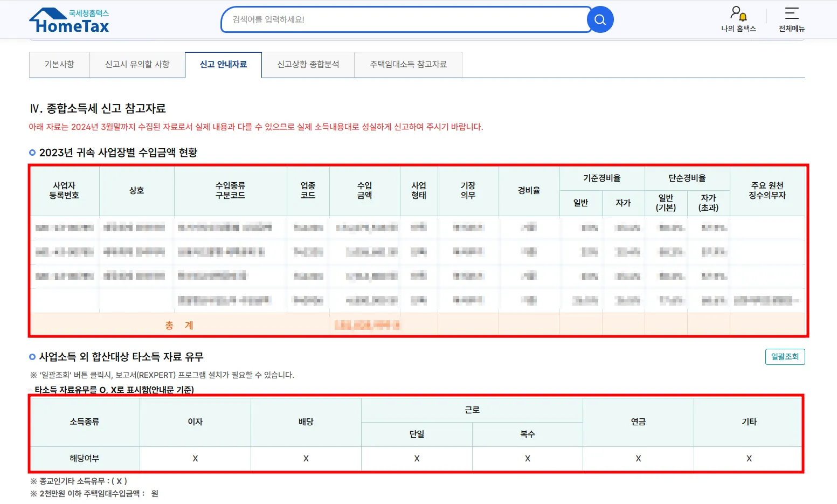Image resolution: width=837 pixels, height=504 pixels.
Task: Click the 일반 (기본) sub-header
Action: 666,203
